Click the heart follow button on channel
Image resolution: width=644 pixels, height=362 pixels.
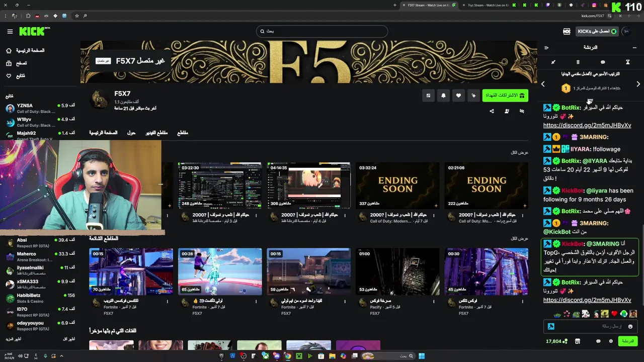click(x=458, y=96)
